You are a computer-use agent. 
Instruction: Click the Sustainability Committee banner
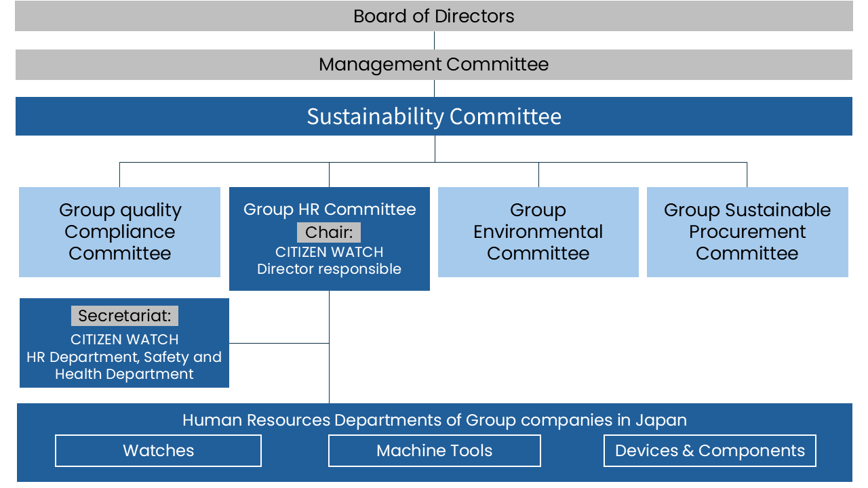point(434,116)
